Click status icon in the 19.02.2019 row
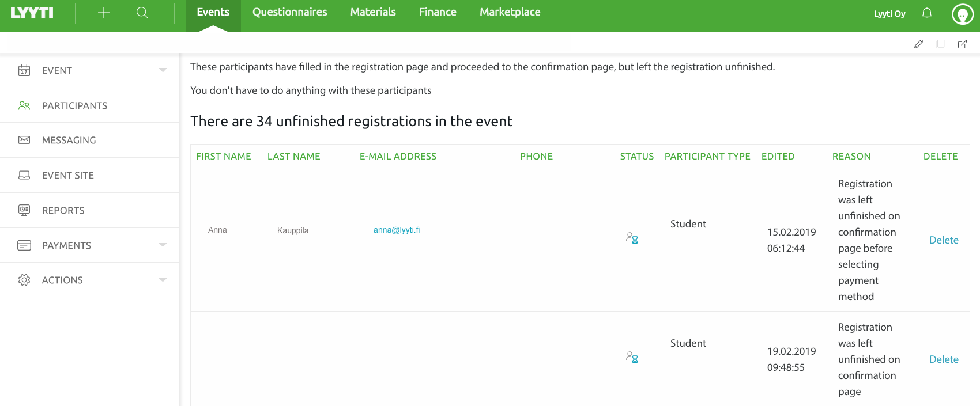Screen dimensions: 980x406 (632, 356)
